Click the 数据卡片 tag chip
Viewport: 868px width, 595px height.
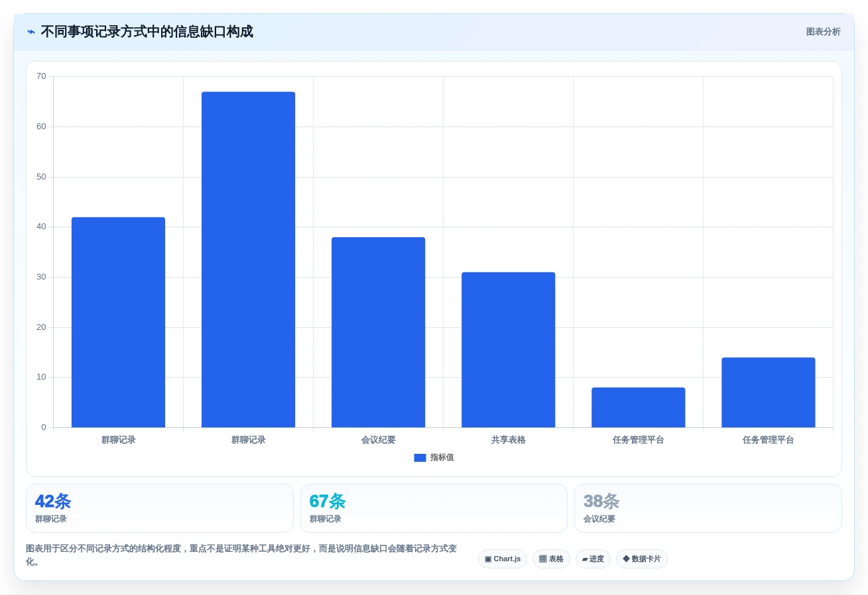[x=642, y=559]
